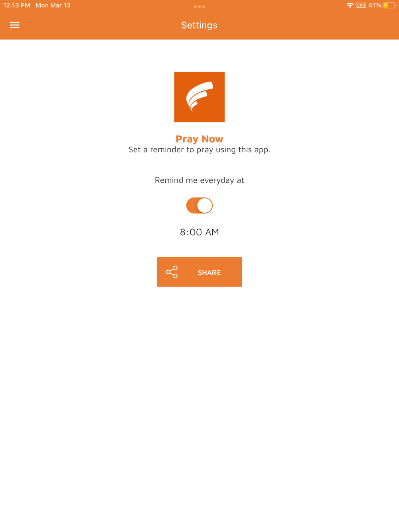Open the 8:00 AM reminder time picker
Image resolution: width=399 pixels, height=532 pixels.
point(199,232)
